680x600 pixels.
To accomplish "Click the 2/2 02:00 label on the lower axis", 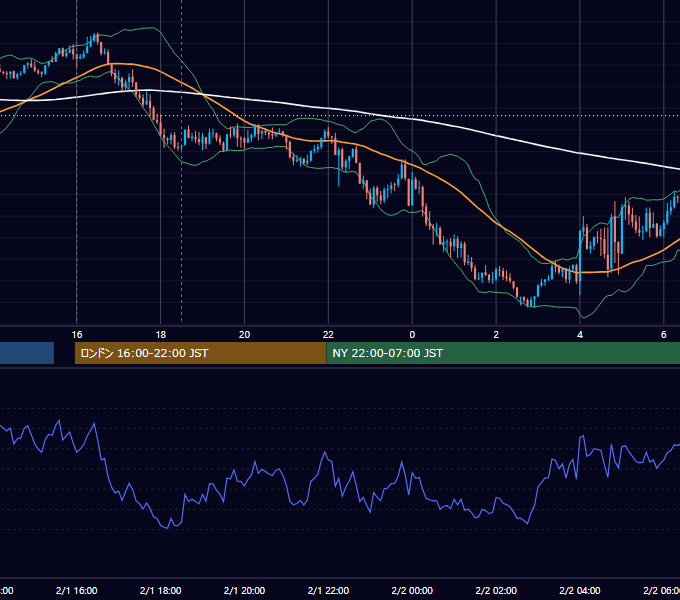I will pos(496,591).
